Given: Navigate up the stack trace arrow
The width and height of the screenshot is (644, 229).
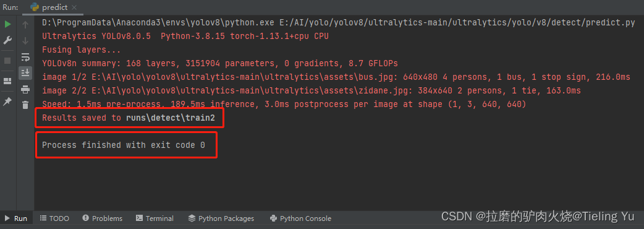Looking at the screenshot, I should 25,25.
